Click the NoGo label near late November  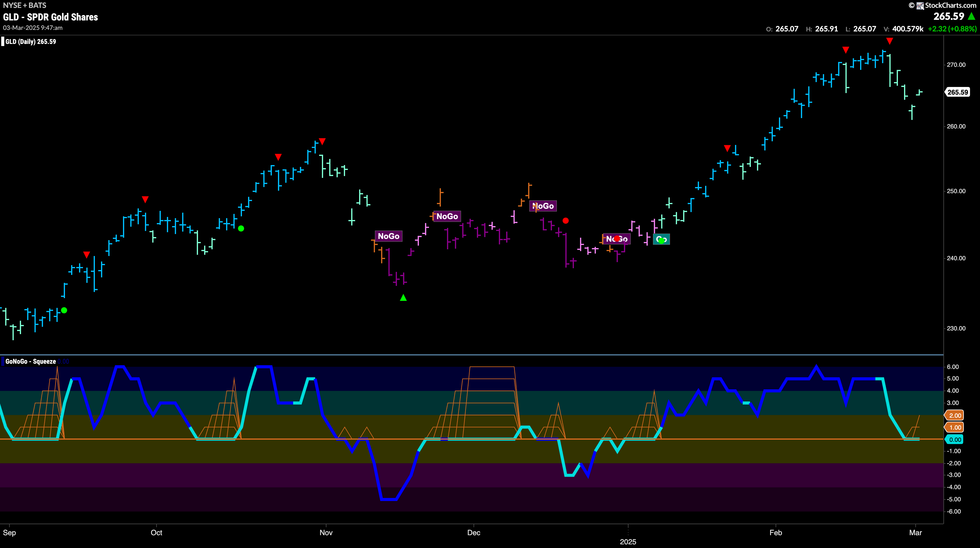coord(447,216)
